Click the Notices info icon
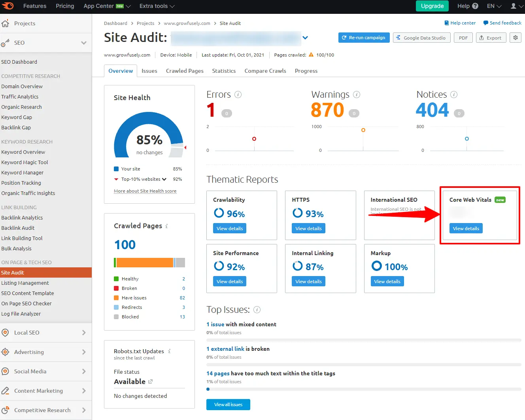525x420 pixels. pyautogui.click(x=454, y=95)
